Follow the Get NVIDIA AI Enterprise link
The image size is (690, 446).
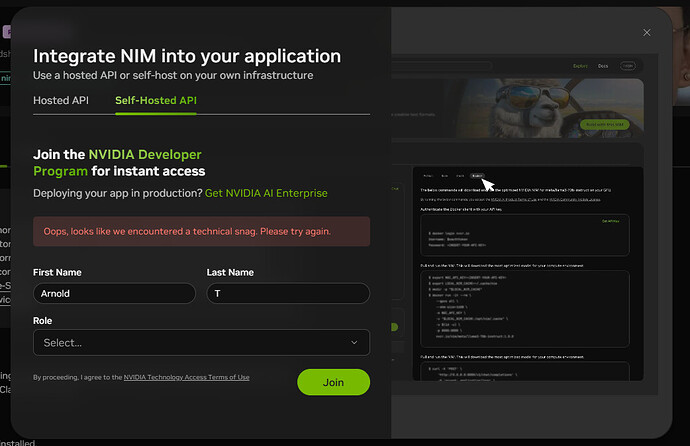tap(266, 193)
